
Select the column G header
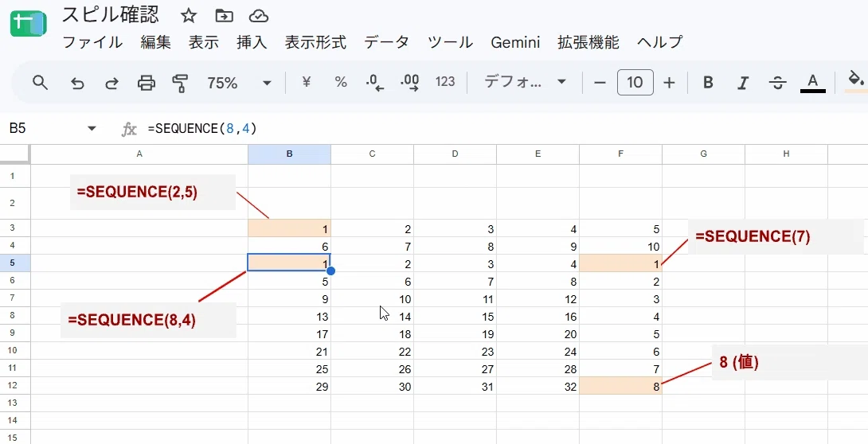tap(704, 154)
